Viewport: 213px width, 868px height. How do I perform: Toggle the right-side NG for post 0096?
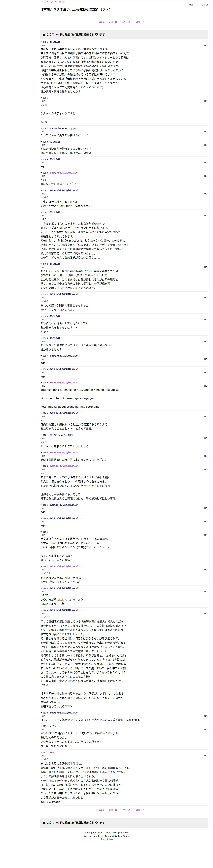206,342
